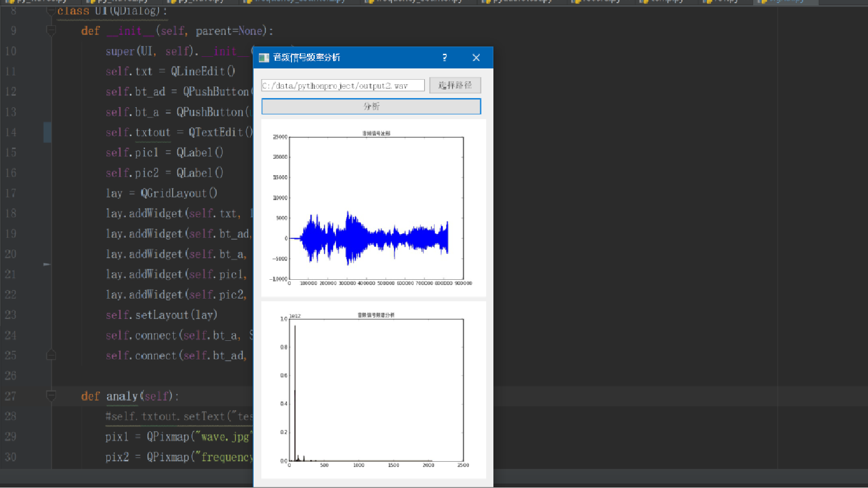Click the fold end marker at line 25
Image resolution: width=868 pixels, height=488 pixels.
tap(51, 355)
